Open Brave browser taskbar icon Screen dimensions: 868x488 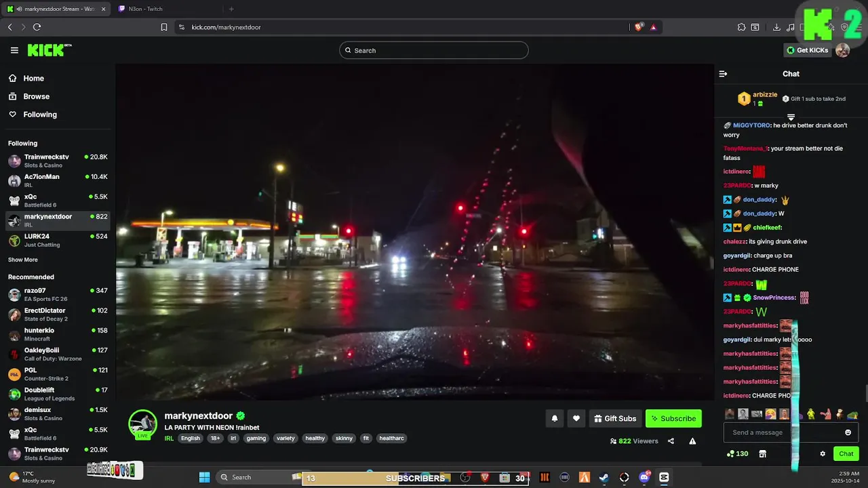(485, 477)
